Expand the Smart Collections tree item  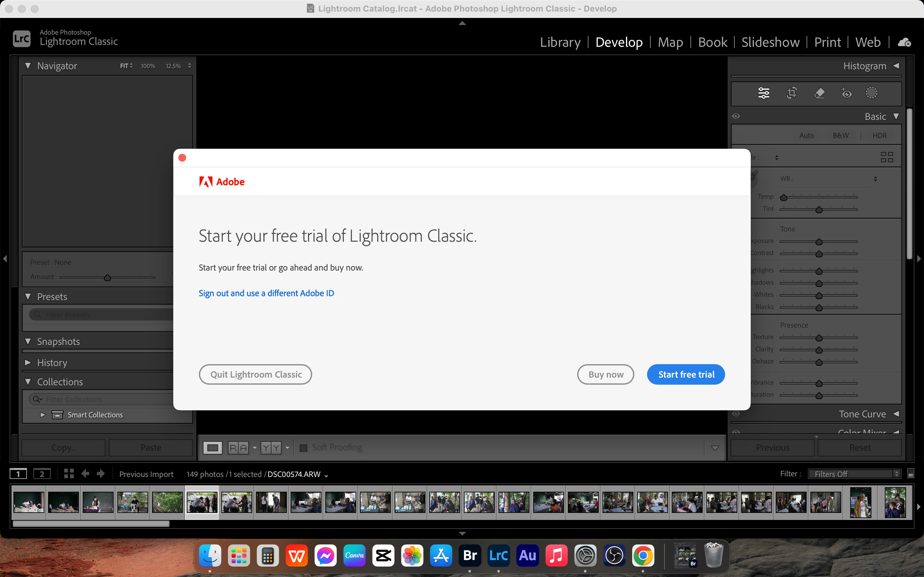(43, 415)
